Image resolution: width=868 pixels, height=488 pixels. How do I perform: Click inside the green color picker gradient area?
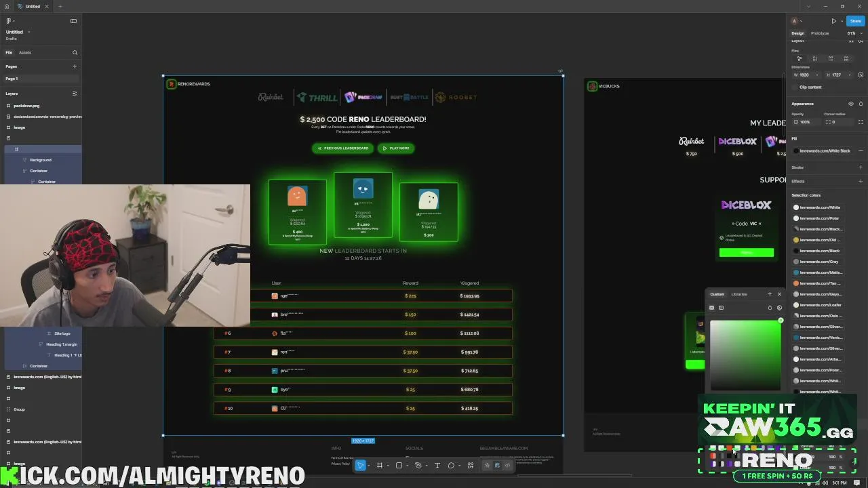(745, 355)
